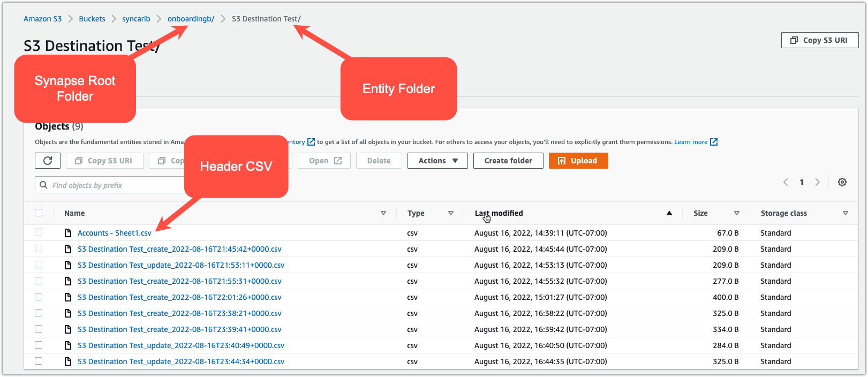Go to Amazon S3 breadcrumb
Image resolution: width=868 pixels, height=377 pixels.
43,19
